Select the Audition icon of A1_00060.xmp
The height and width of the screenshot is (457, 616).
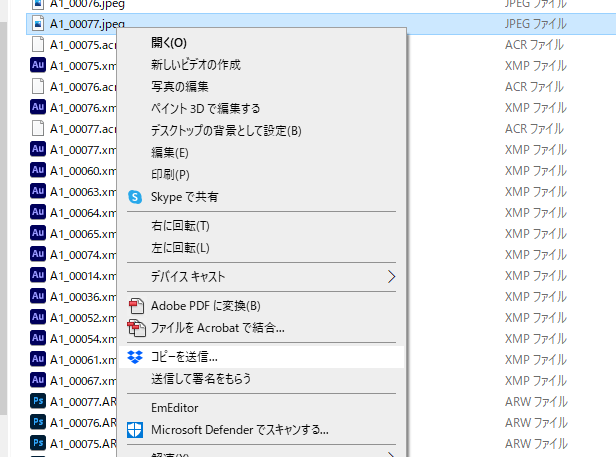tap(39, 171)
